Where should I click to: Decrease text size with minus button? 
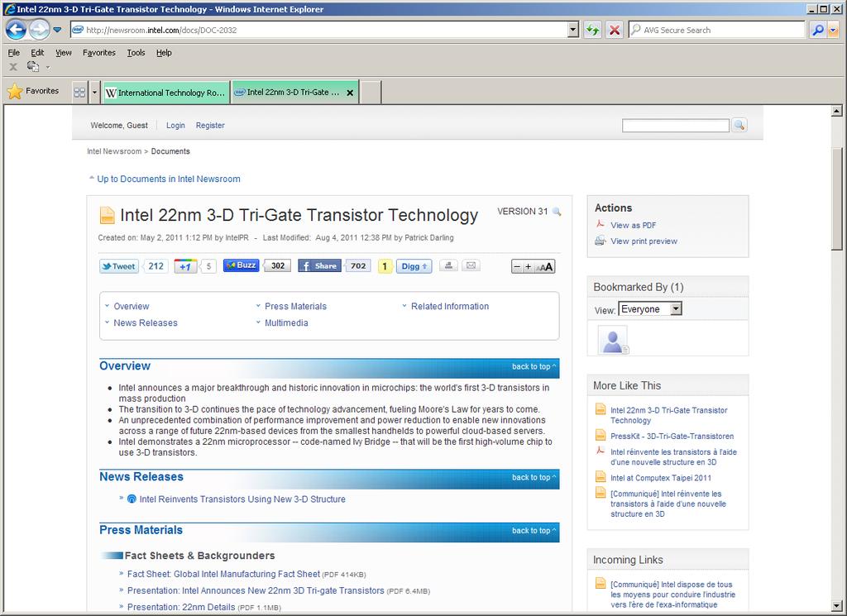pyautogui.click(x=517, y=267)
